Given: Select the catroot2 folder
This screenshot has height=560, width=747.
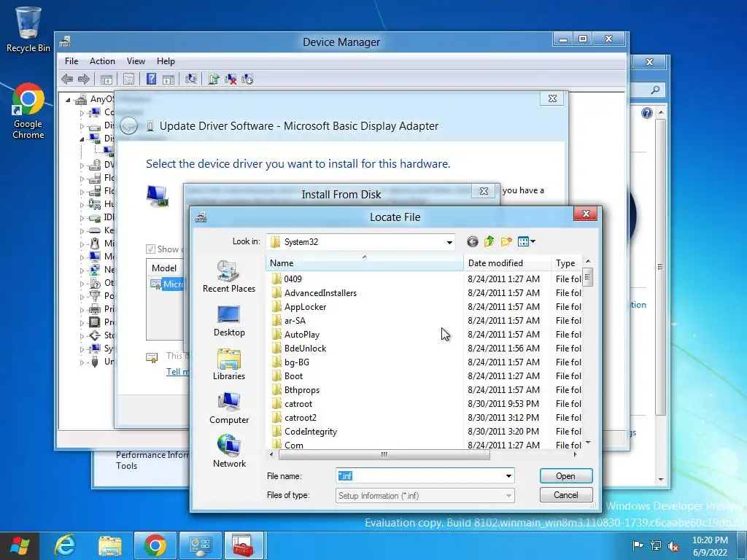Looking at the screenshot, I should tap(300, 418).
